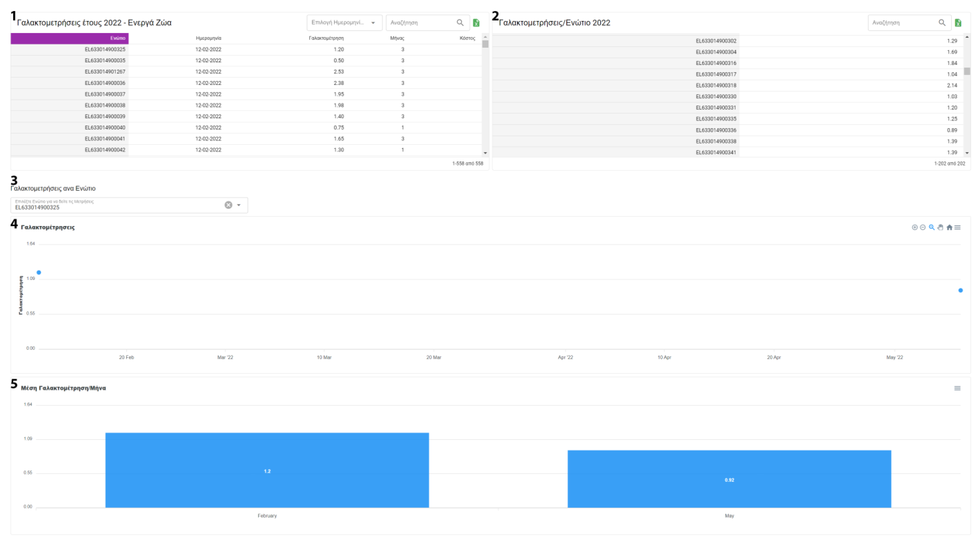Select the selection zoom magnifier tool
This screenshot has width=980, height=545.
click(x=932, y=227)
